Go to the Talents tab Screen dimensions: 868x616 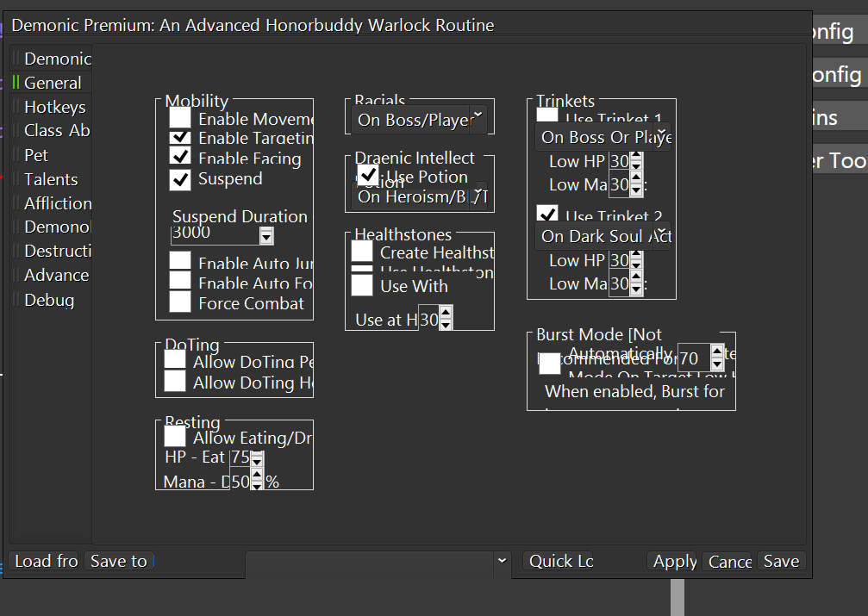[x=51, y=179]
